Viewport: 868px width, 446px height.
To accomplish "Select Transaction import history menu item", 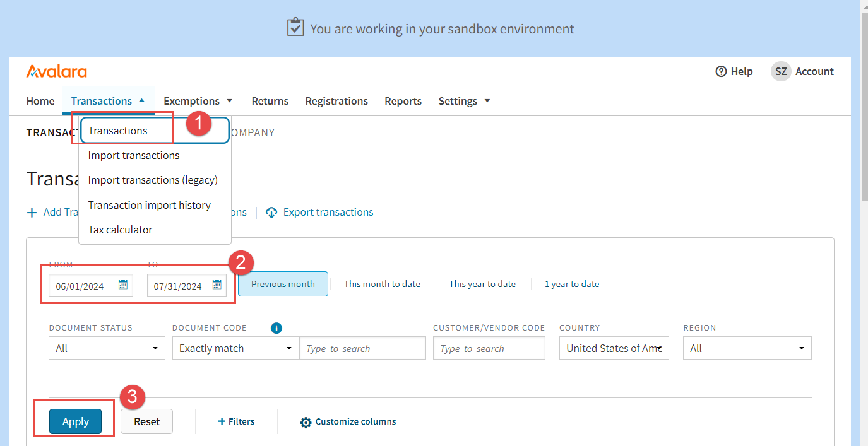I will point(155,205).
